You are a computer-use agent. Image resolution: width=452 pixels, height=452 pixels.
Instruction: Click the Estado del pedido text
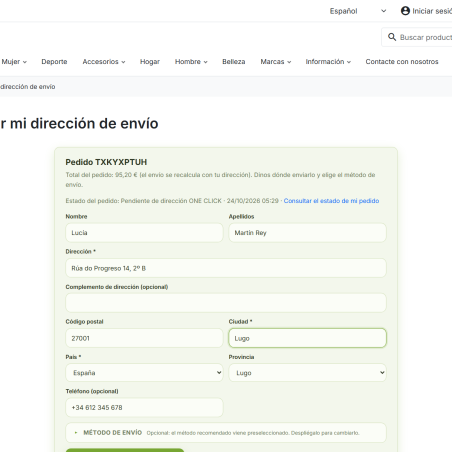[x=172, y=201]
